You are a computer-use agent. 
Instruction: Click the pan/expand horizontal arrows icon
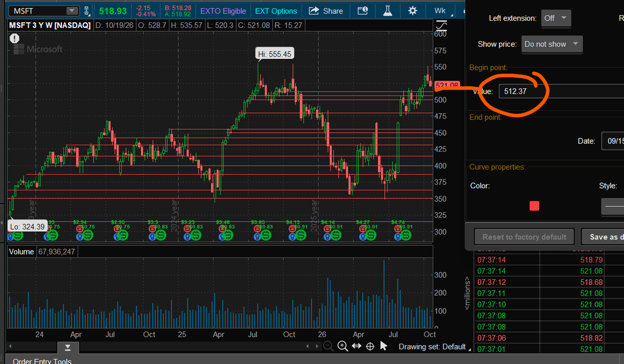tap(357, 346)
